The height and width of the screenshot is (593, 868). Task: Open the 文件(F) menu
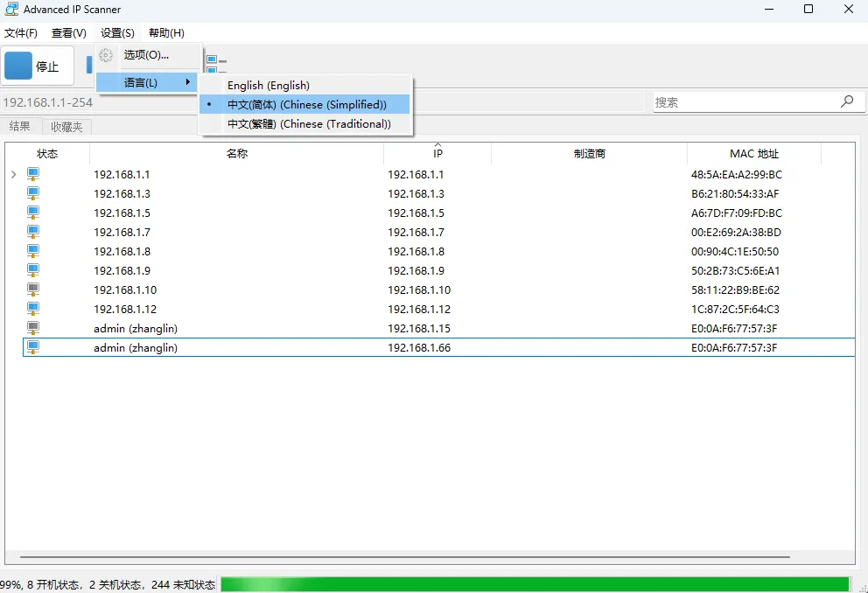coord(21,33)
